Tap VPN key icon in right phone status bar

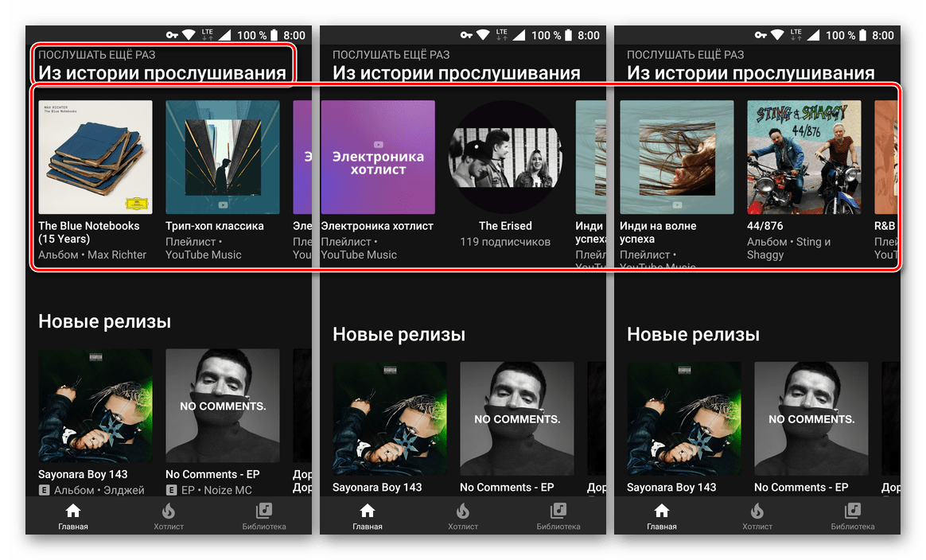761,36
